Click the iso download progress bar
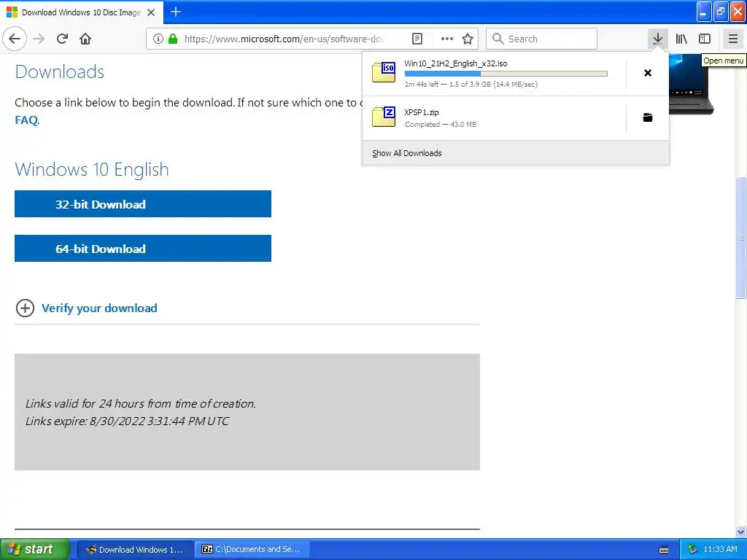Screen dimensions: 747x560 [506, 74]
